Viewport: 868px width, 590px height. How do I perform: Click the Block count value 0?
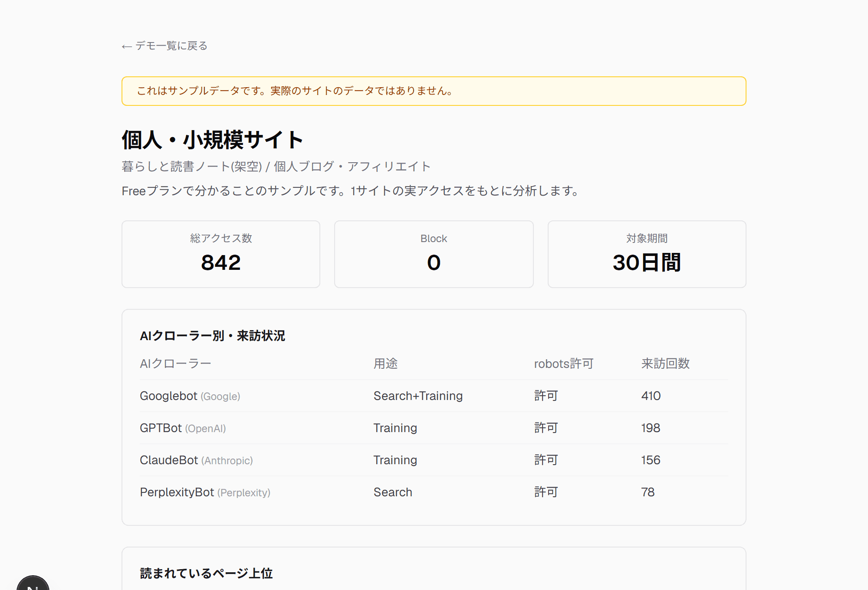434,262
